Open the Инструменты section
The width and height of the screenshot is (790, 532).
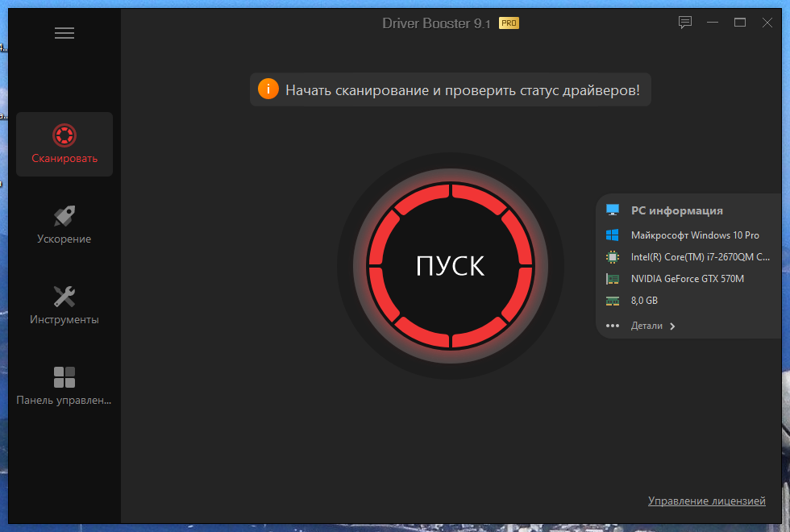pyautogui.click(x=64, y=305)
